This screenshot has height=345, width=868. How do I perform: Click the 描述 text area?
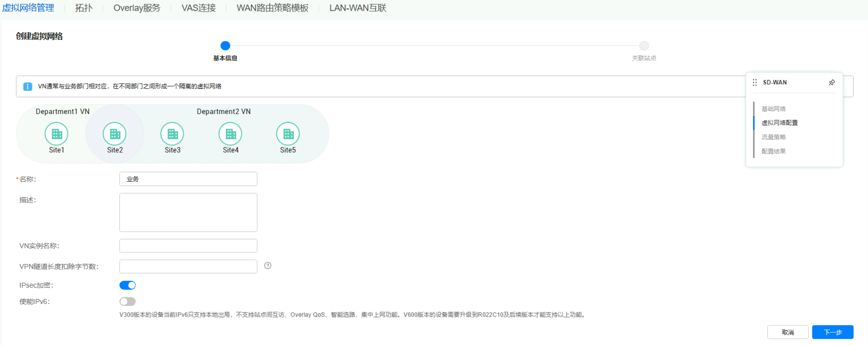(188, 212)
